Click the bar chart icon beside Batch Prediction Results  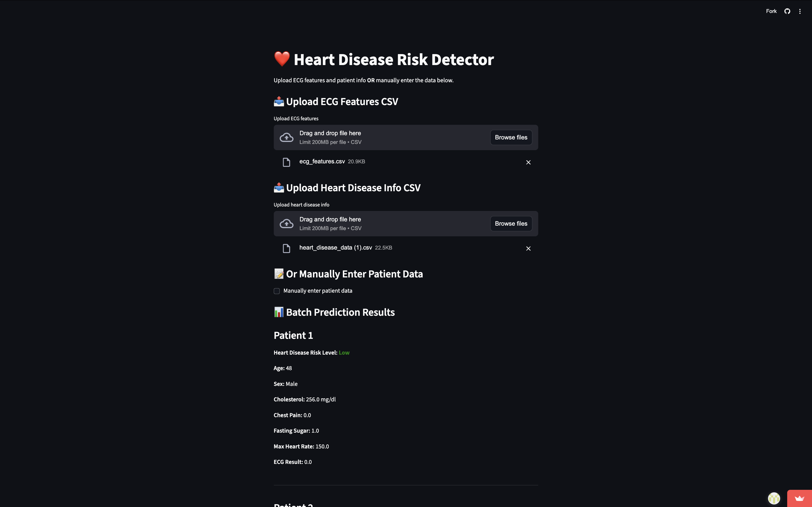[x=279, y=312]
